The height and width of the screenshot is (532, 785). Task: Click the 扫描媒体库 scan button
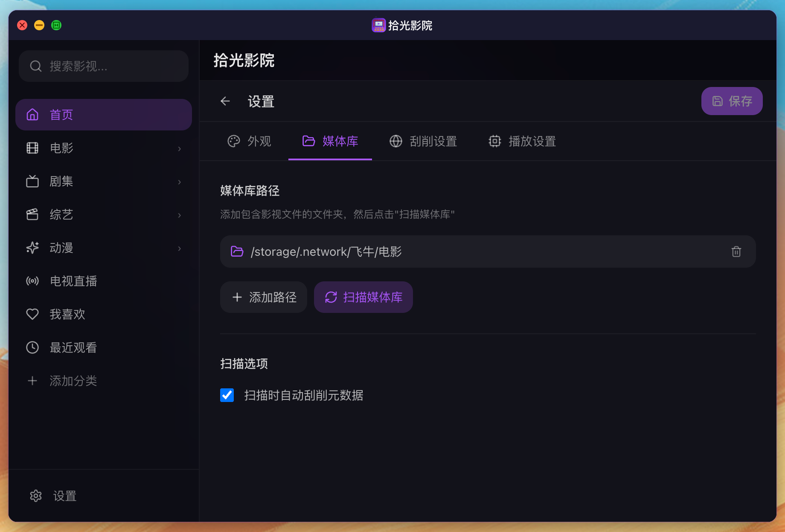pyautogui.click(x=363, y=297)
